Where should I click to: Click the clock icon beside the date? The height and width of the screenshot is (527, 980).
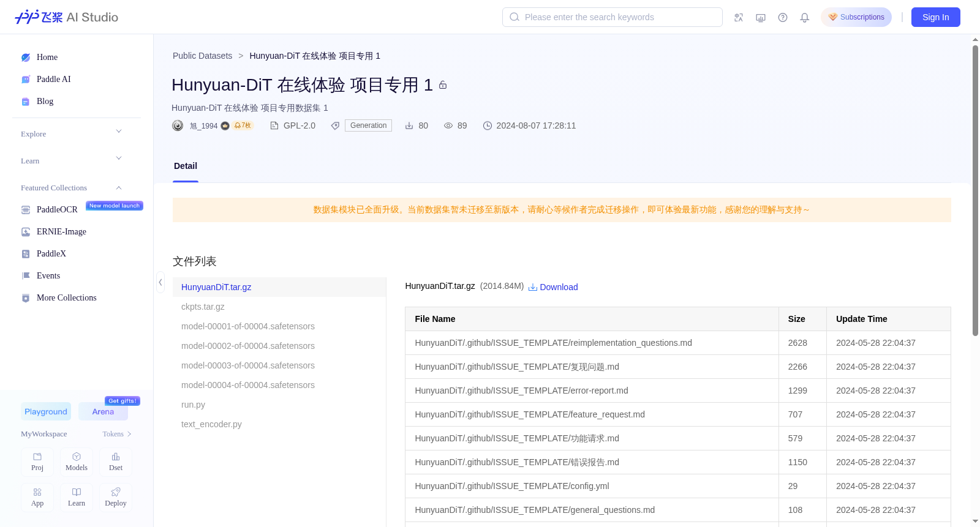[488, 125]
